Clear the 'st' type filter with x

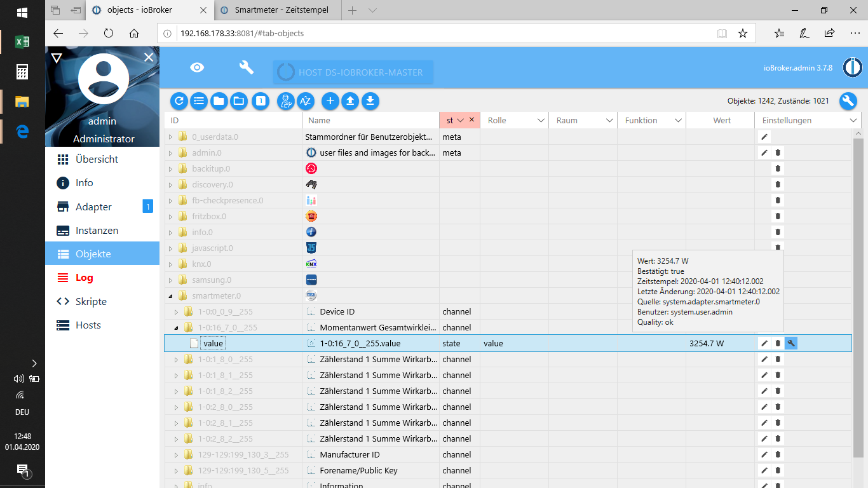(x=471, y=119)
